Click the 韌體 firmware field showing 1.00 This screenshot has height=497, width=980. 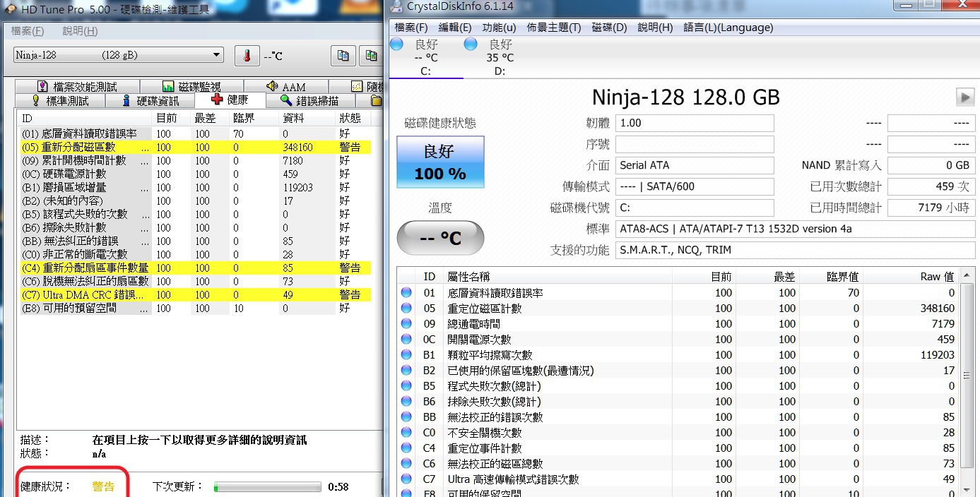point(695,123)
